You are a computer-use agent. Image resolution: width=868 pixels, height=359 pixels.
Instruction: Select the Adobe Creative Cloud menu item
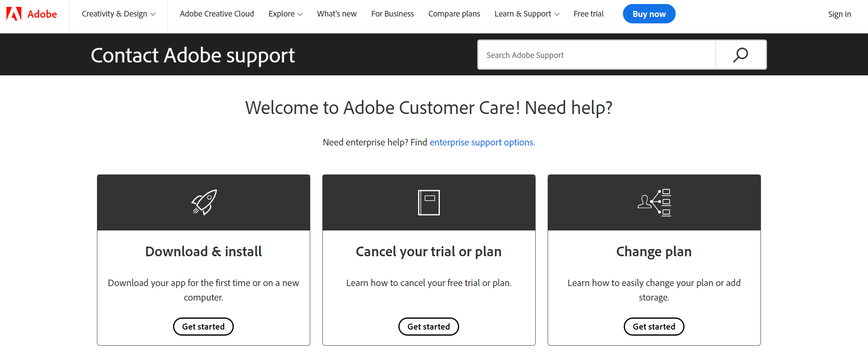pos(216,14)
